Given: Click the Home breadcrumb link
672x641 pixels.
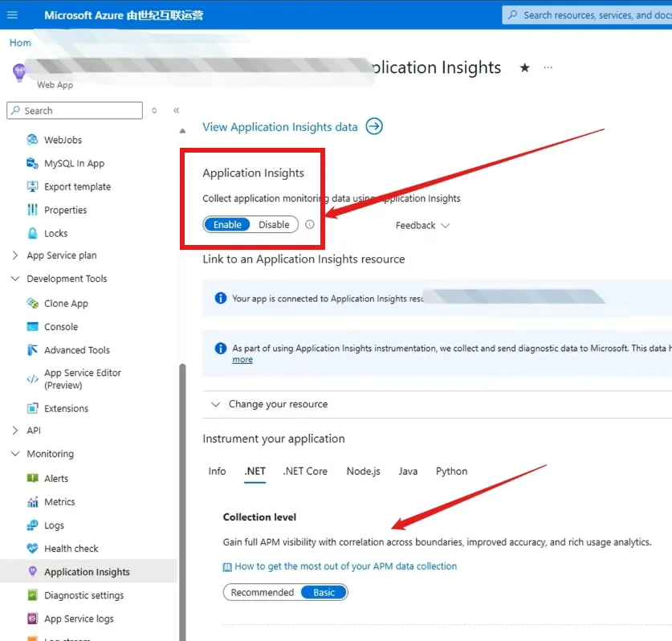Looking at the screenshot, I should [20, 43].
